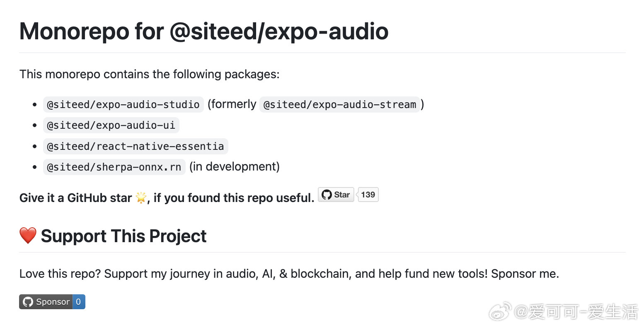Click the glowing star emoji
This screenshot has height=327, width=644.
(141, 198)
